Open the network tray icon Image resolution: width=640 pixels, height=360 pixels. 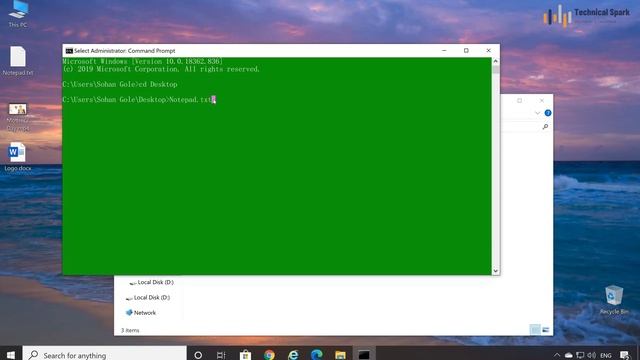coord(580,355)
